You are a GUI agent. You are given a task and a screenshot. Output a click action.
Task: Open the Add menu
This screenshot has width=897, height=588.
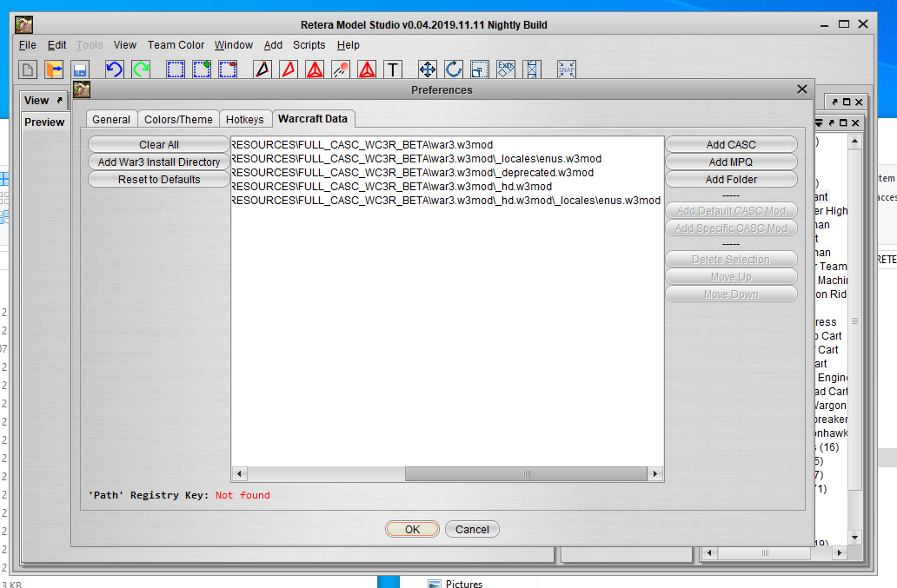pos(273,45)
